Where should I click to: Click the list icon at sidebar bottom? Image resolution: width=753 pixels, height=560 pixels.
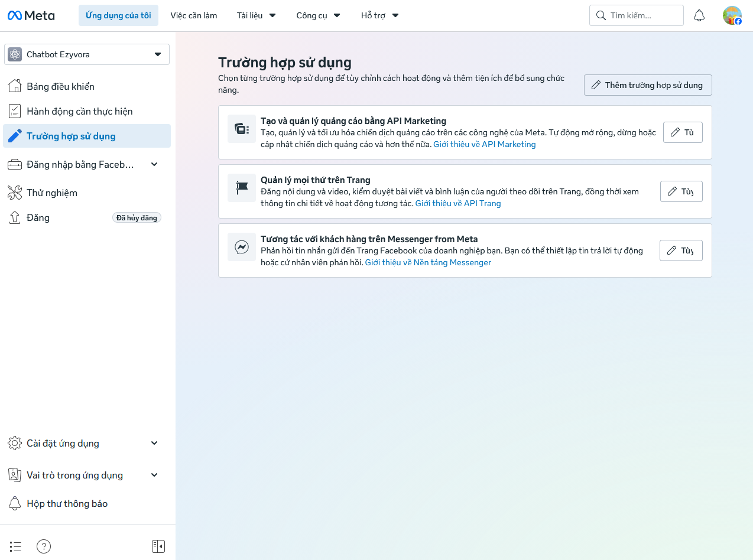(x=15, y=546)
